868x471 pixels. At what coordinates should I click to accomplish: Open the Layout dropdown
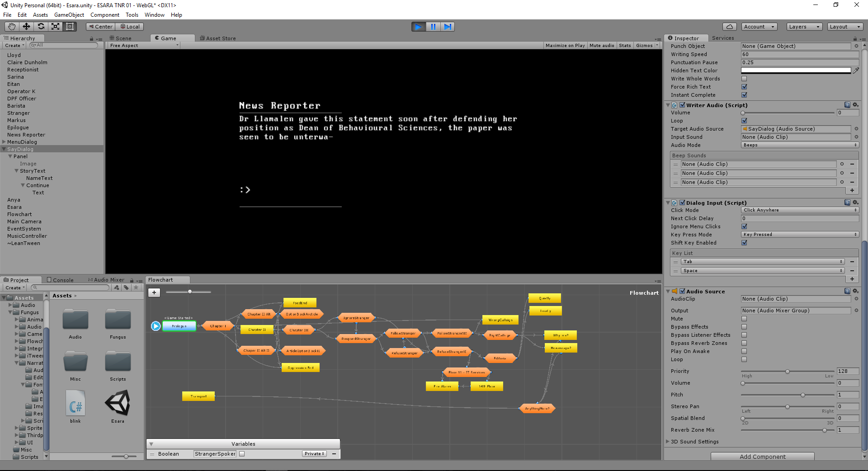[845, 27]
